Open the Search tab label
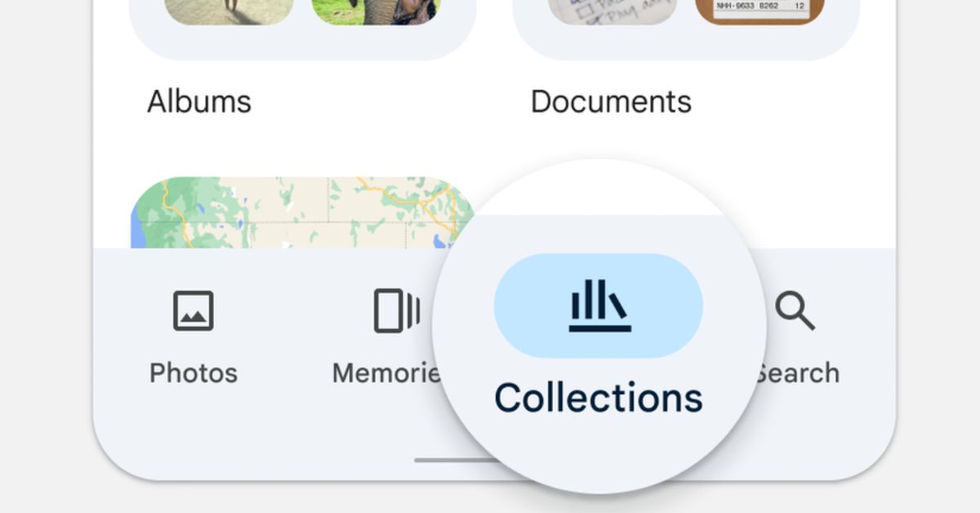The height and width of the screenshot is (513, 980). click(x=797, y=373)
